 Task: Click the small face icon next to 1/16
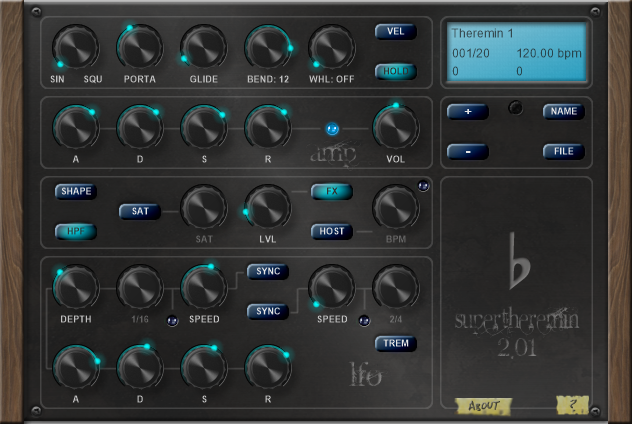[x=171, y=320]
